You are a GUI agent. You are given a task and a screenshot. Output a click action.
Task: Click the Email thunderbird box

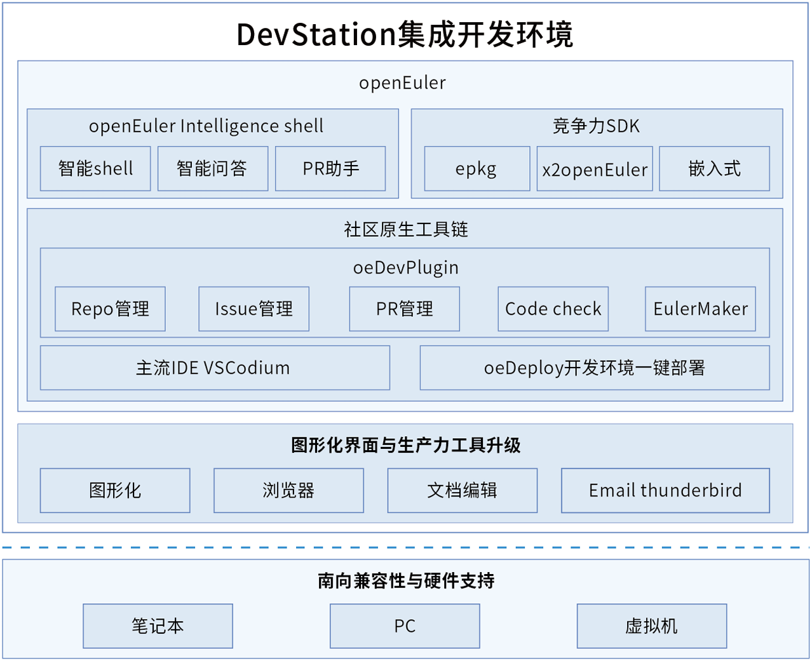[666, 491]
